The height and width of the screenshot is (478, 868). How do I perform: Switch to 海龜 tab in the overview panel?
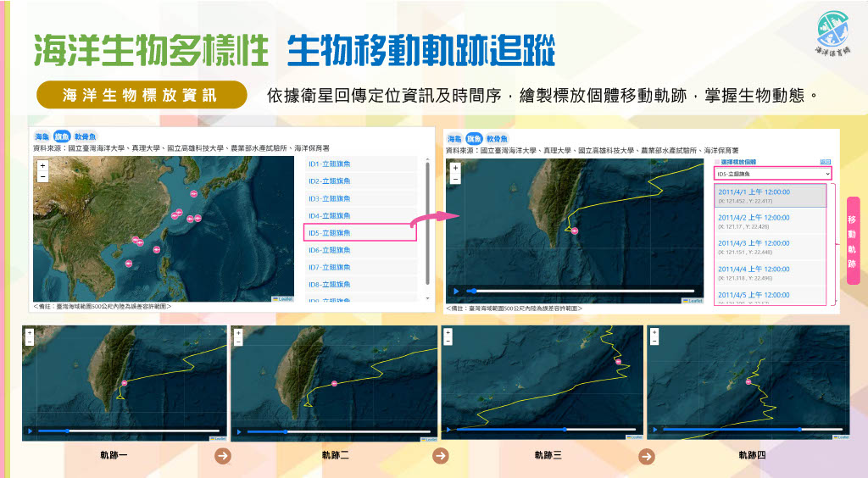click(42, 136)
